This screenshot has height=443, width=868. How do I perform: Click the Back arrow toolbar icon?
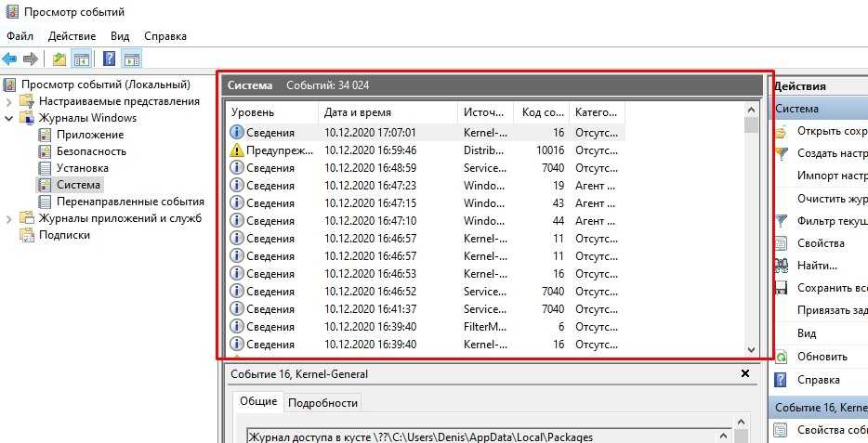tap(10, 59)
